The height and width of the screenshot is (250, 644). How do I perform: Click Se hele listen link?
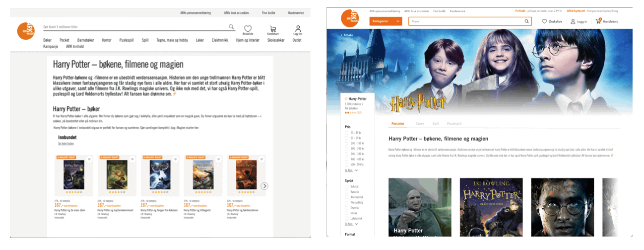65,144
